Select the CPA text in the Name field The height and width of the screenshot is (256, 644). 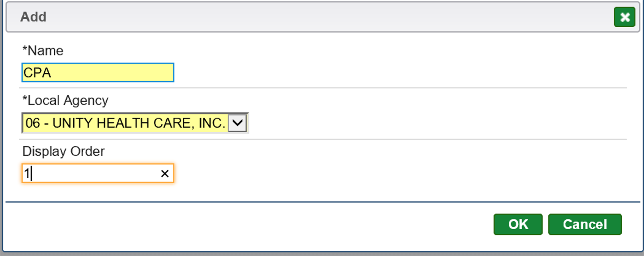click(37, 73)
